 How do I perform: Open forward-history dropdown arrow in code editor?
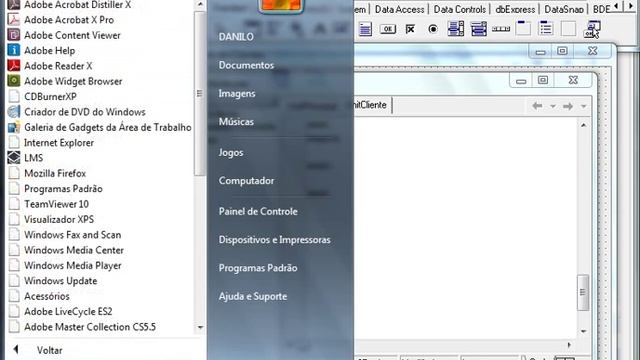pos(584,106)
